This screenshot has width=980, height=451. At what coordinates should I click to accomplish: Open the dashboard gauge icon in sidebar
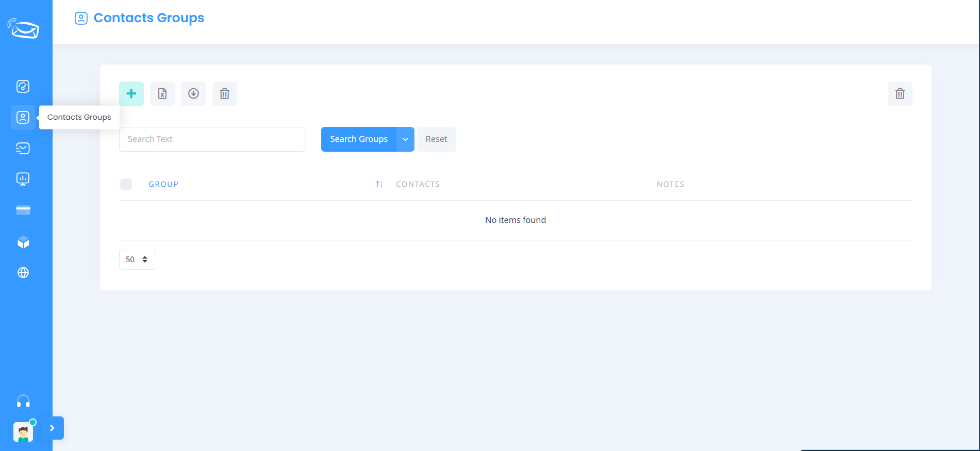(x=23, y=86)
